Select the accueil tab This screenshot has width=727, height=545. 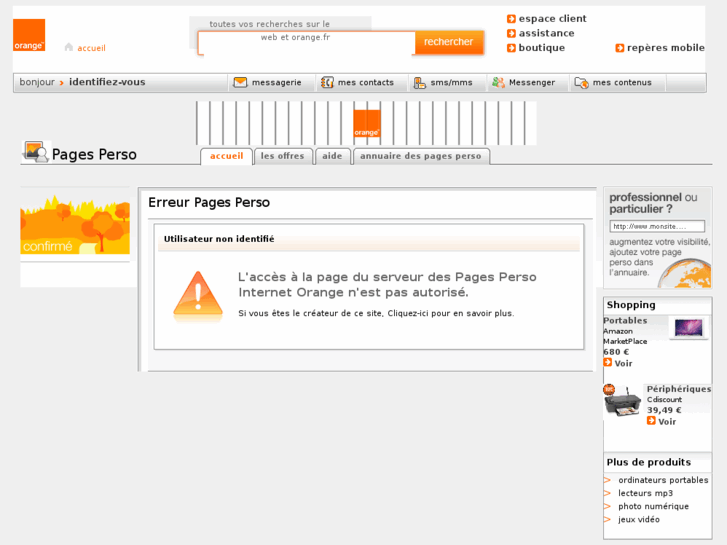(226, 156)
